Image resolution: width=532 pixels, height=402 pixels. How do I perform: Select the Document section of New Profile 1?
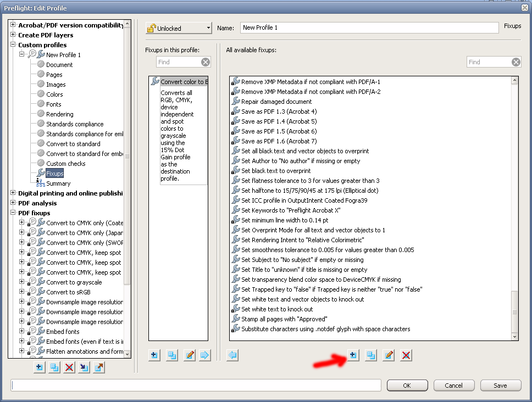point(59,65)
